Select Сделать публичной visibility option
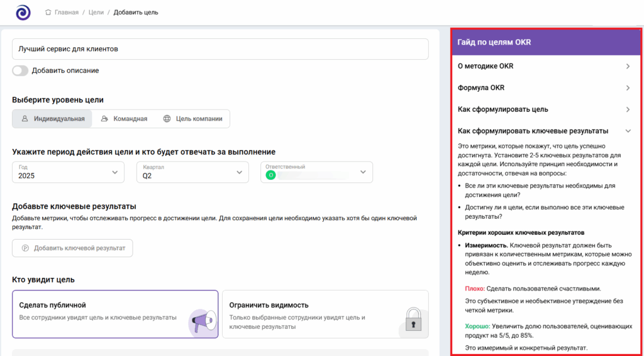Image resolution: width=644 pixels, height=356 pixels. 115,314
